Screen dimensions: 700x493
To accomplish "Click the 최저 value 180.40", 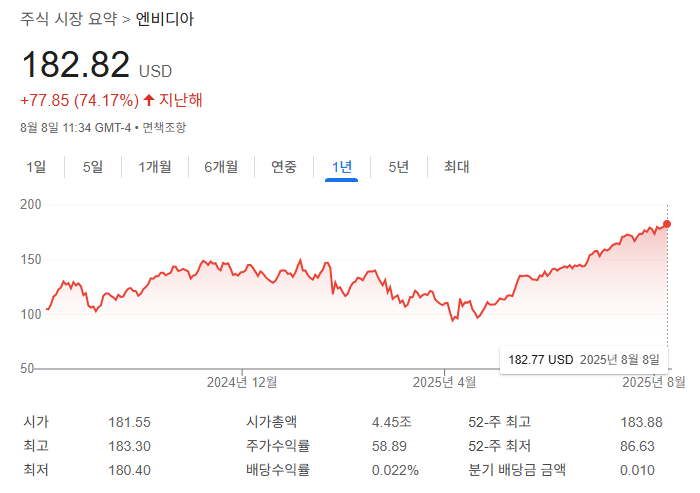I will [x=129, y=470].
